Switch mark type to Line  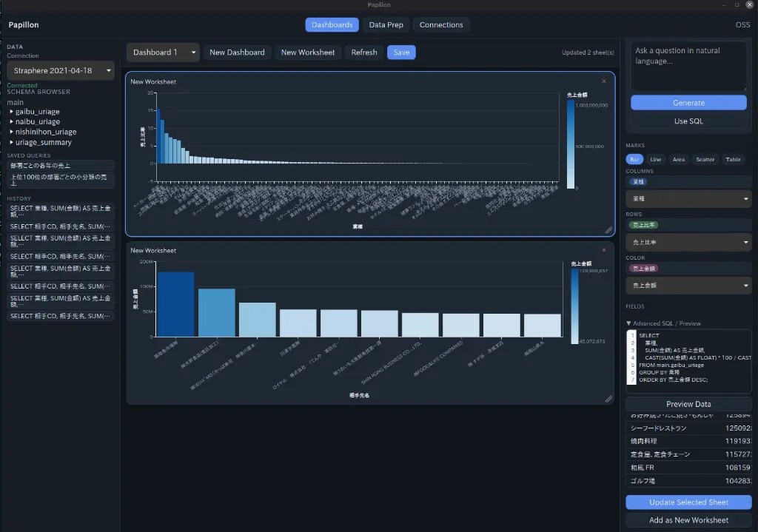(x=656, y=160)
